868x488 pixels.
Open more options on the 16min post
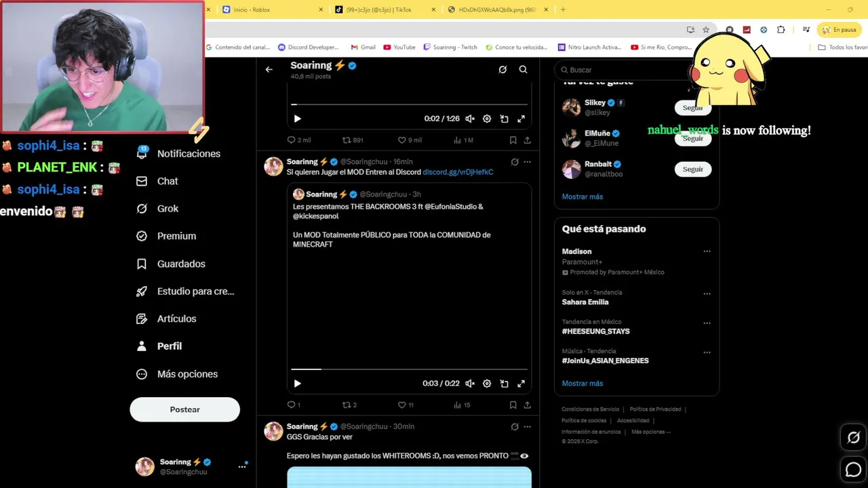tap(527, 162)
